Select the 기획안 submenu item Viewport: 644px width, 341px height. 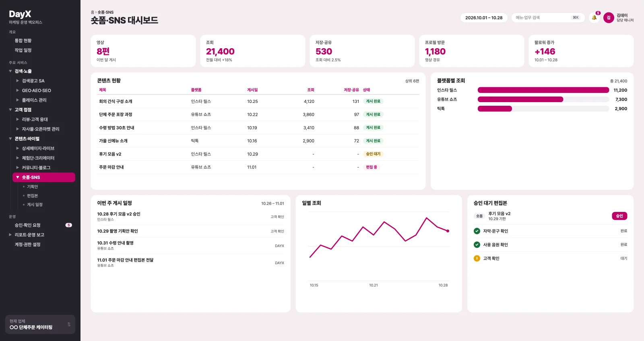(32, 187)
